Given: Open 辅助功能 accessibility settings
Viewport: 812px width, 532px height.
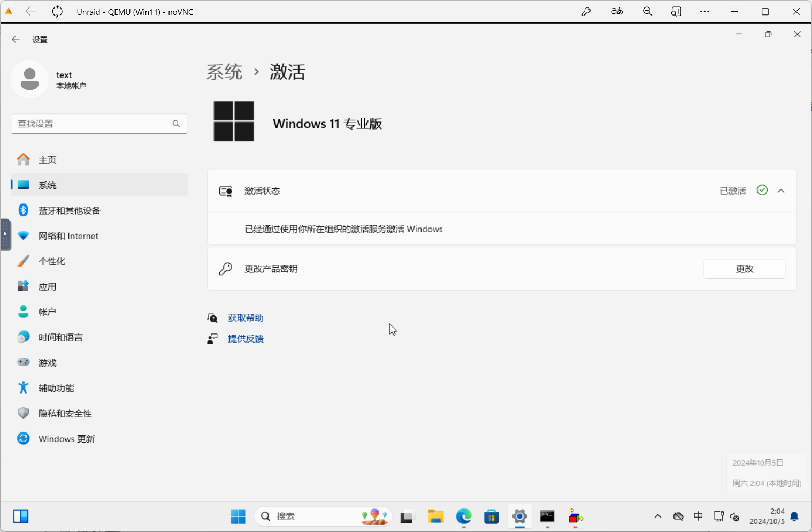Looking at the screenshot, I should pyautogui.click(x=56, y=388).
